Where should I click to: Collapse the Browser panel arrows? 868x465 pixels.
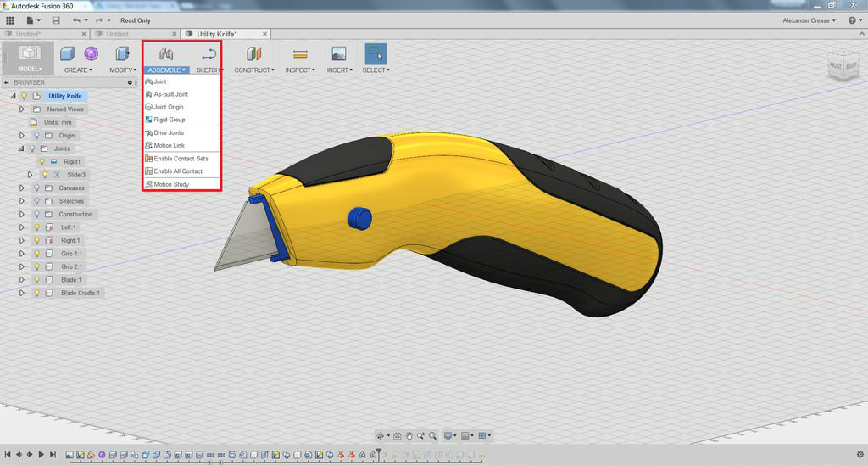(7, 82)
